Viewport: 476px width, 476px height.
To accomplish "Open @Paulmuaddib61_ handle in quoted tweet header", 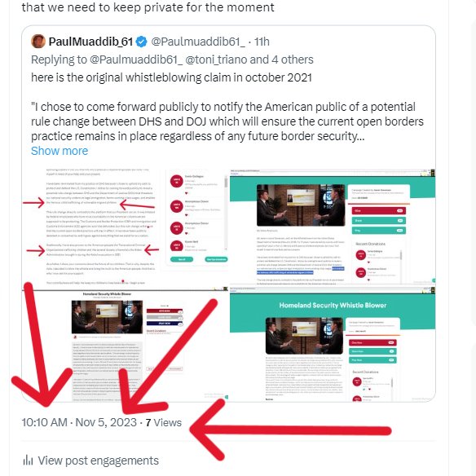I will (198, 42).
